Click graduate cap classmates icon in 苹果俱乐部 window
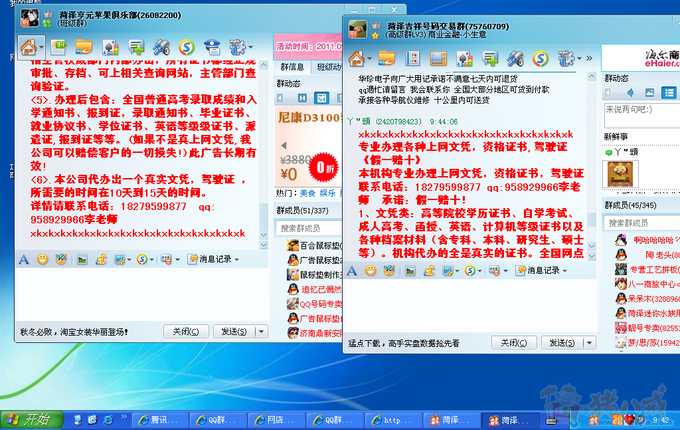 pos(212,47)
